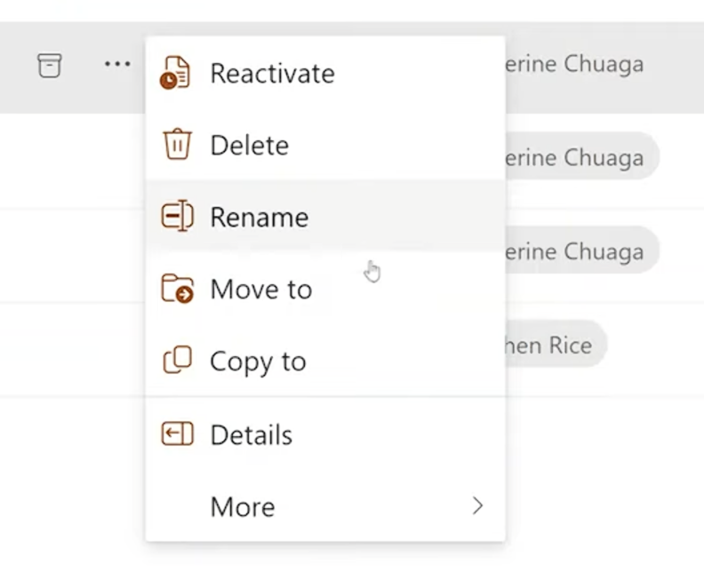Viewport: 704px width, 588px height.
Task: Click the Reactivate document clock icon
Action: [x=175, y=73]
